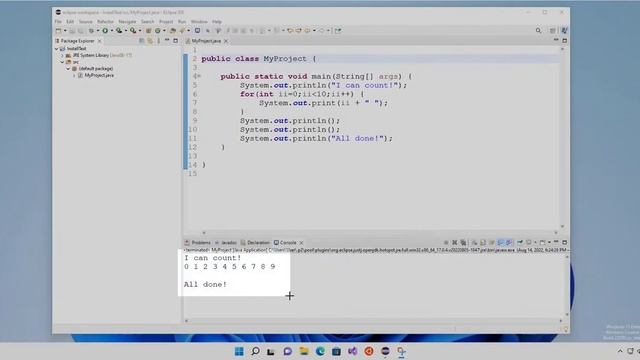Close the Console tab
The image size is (640, 360).
[x=301, y=243]
